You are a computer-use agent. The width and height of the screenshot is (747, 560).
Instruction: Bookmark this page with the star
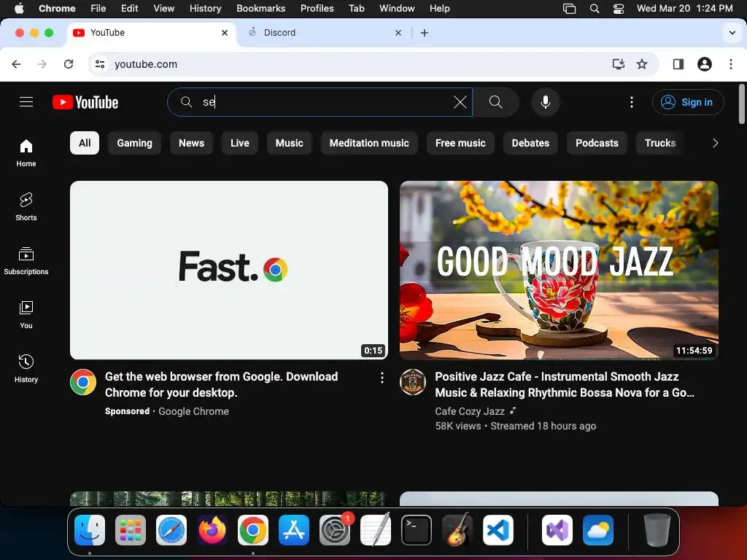[x=642, y=64]
